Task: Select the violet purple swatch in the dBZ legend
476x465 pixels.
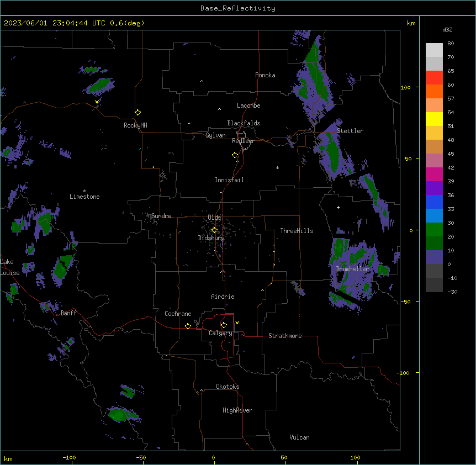Action: [x=434, y=188]
